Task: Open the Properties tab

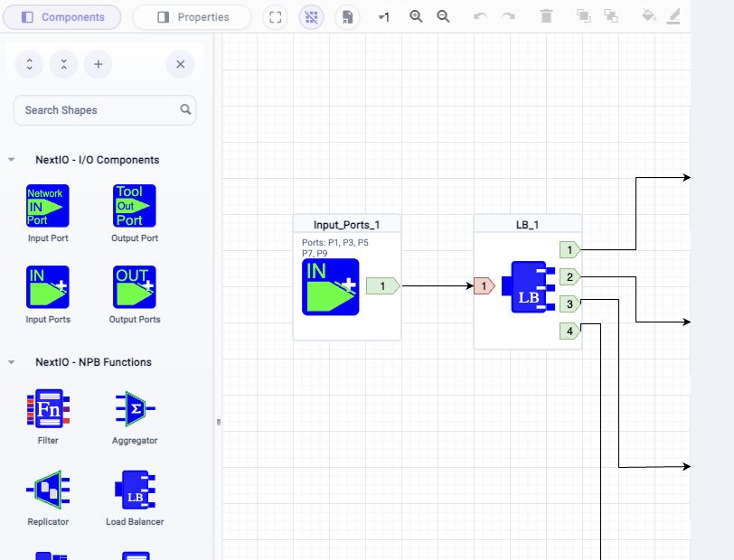Action: pyautogui.click(x=192, y=17)
